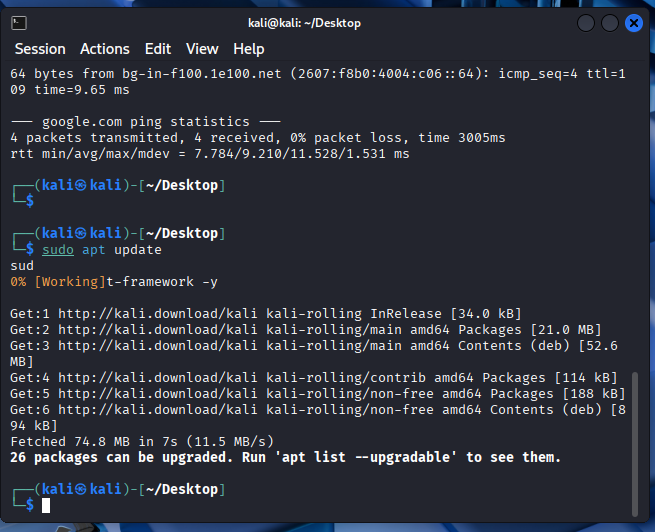Click the 'sudo' word in the command

coord(58,250)
